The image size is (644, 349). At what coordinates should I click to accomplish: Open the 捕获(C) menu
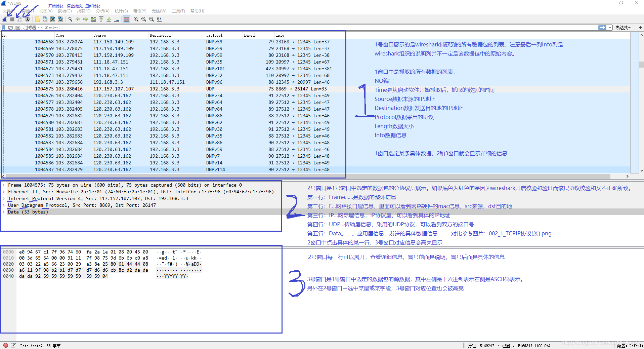[84, 11]
